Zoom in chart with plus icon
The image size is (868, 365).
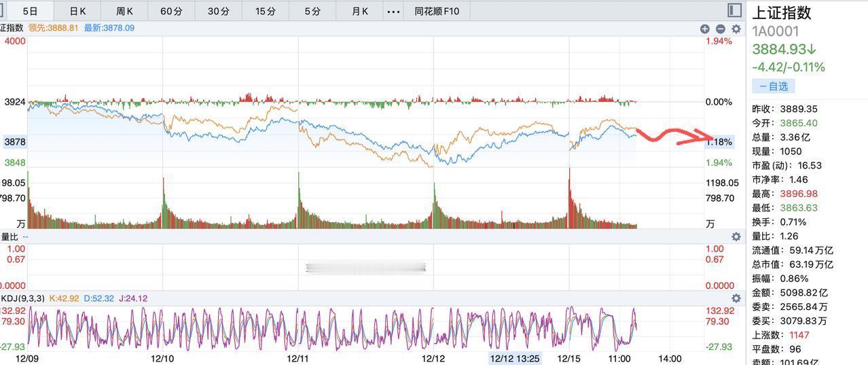click(x=705, y=29)
